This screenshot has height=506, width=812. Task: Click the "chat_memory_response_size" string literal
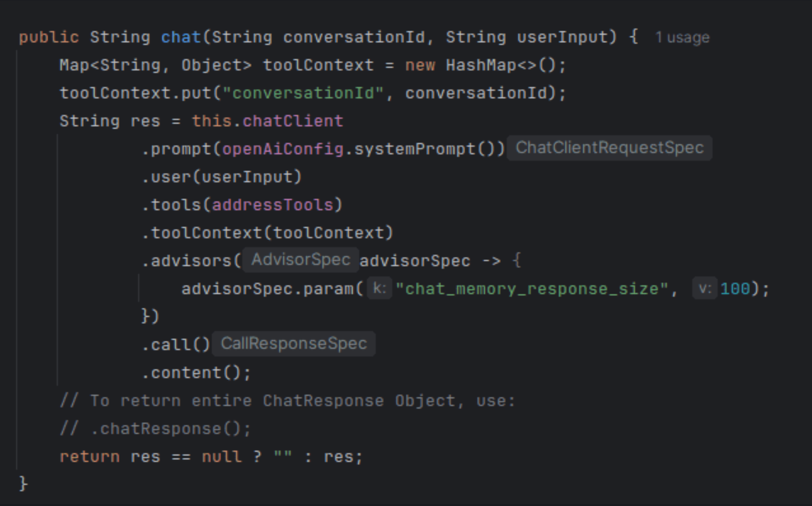(x=531, y=289)
